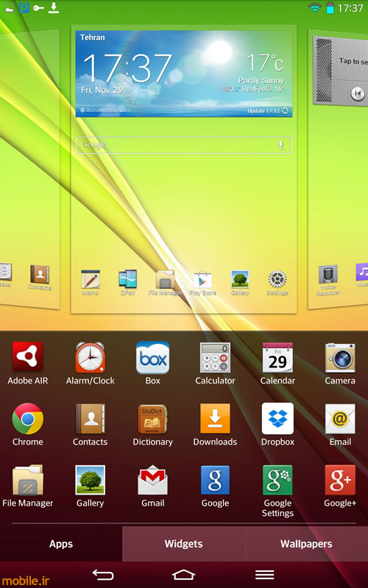Tap the Back navigation button
Screen dimensions: 368x588
103,575
